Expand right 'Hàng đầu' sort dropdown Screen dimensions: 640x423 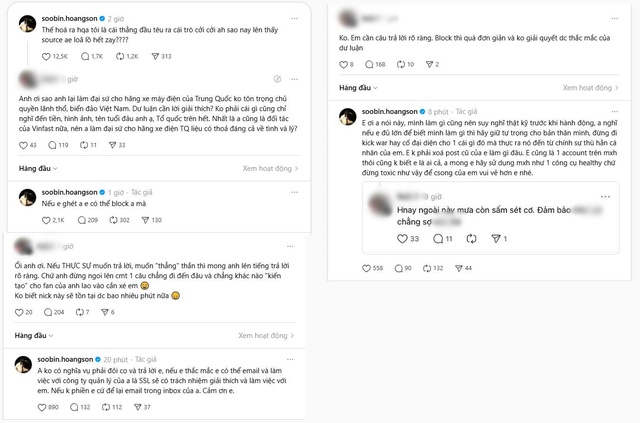click(358, 89)
